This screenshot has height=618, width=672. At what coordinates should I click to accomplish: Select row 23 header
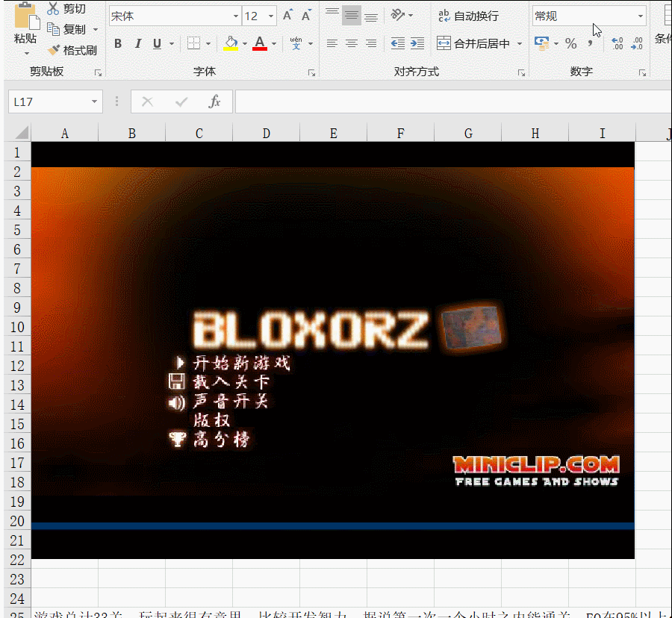[17, 579]
